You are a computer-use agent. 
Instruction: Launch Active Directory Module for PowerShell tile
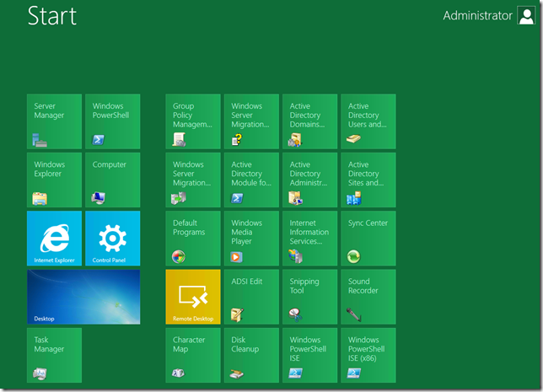251,180
